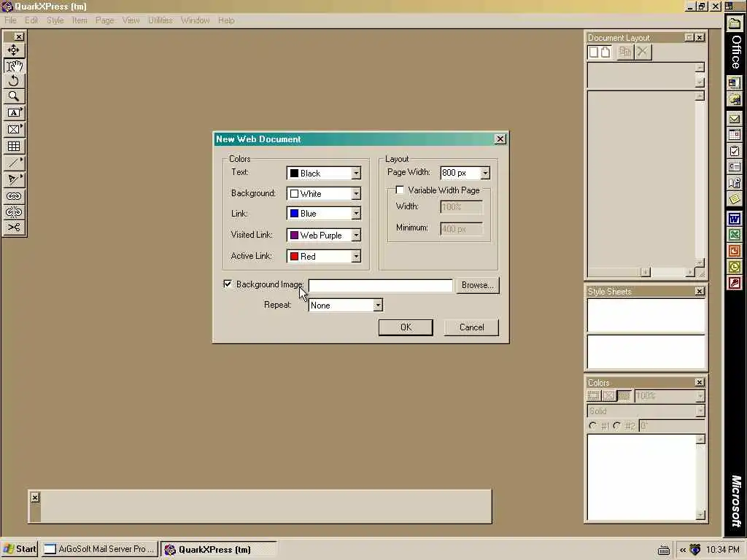Select the Tables tool
Screen dimensions: 747x560
14,146
